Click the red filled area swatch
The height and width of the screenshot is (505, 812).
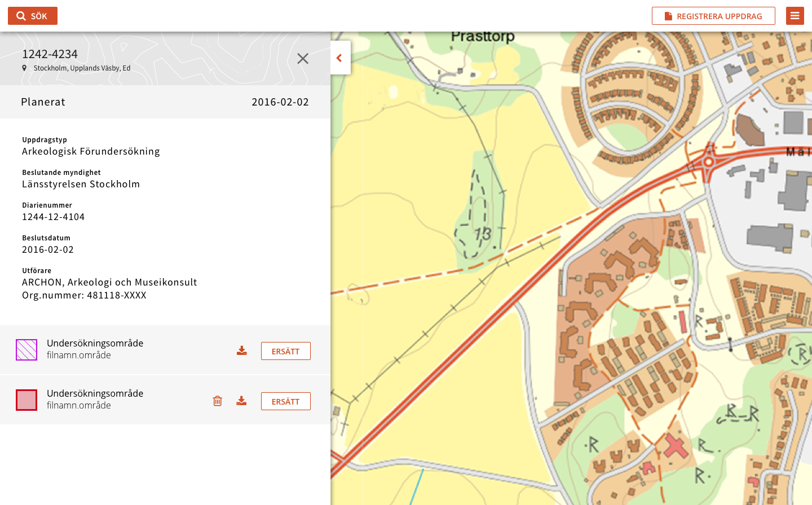(27, 400)
